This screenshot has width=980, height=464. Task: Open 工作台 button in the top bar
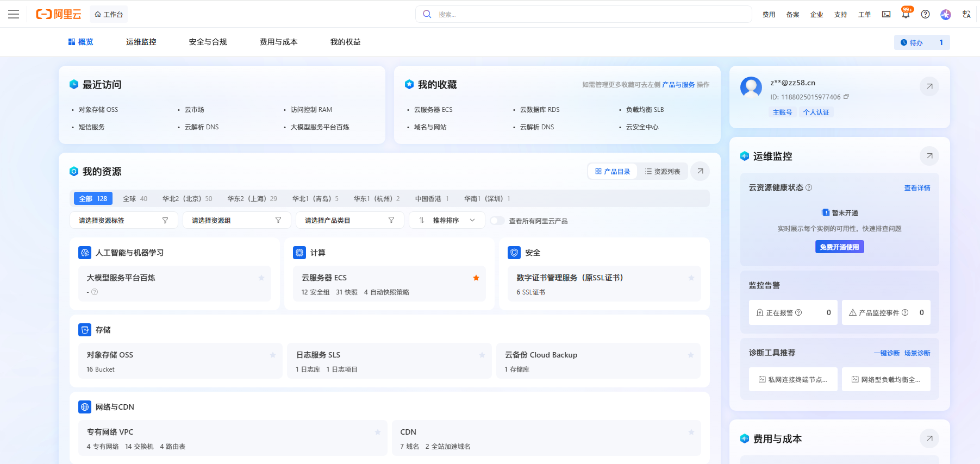coord(109,14)
